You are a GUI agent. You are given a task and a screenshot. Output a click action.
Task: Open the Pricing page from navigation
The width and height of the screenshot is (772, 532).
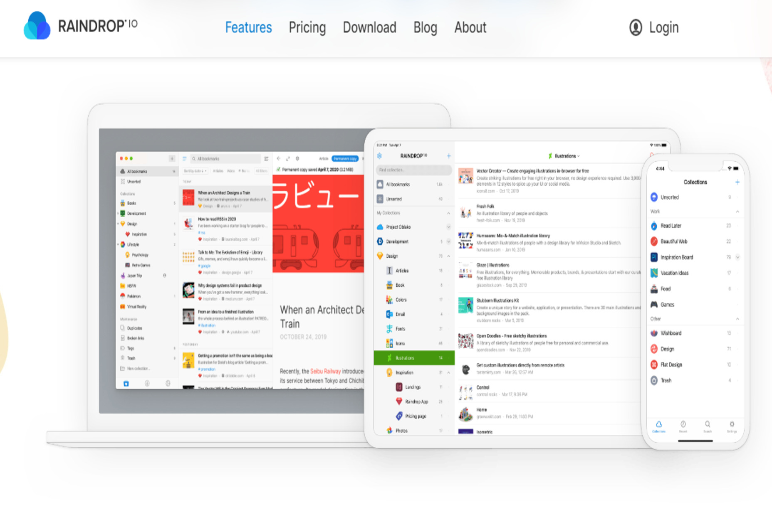307,28
